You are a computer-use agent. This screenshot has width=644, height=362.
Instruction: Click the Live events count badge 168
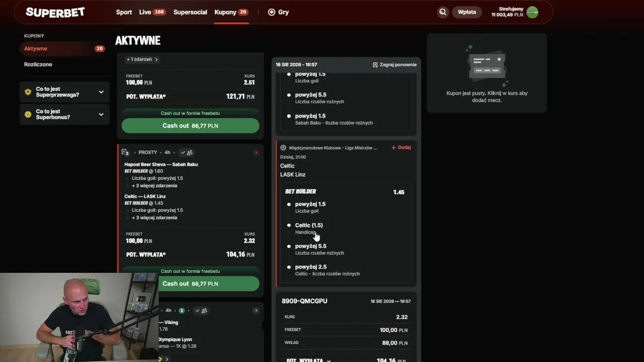tap(159, 12)
